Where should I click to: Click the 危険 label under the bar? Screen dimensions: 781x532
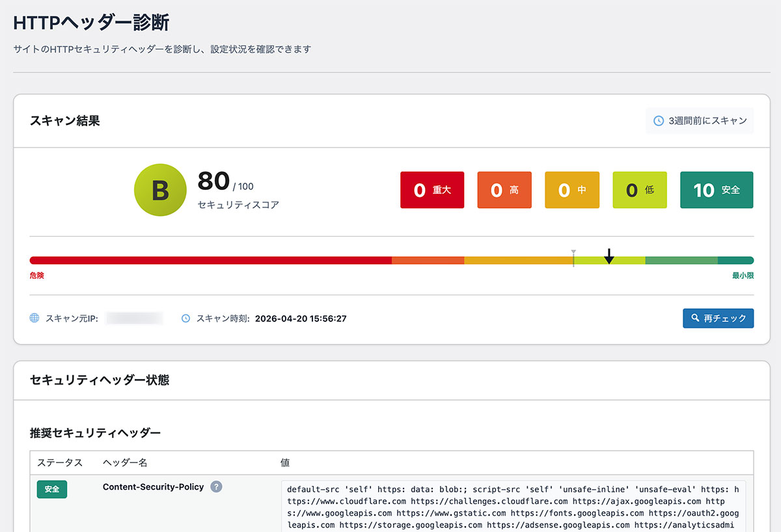point(37,276)
